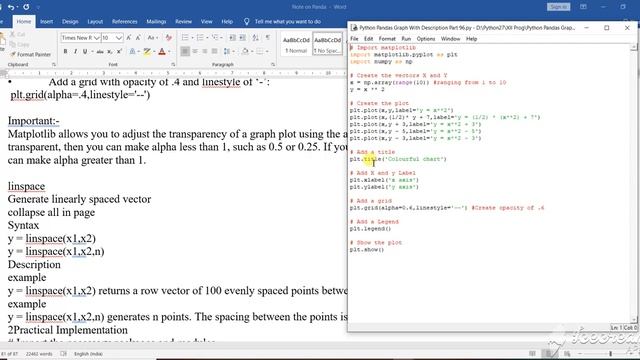The height and width of the screenshot is (360, 640).
Task: Justify text in Word
Action: 215,51
